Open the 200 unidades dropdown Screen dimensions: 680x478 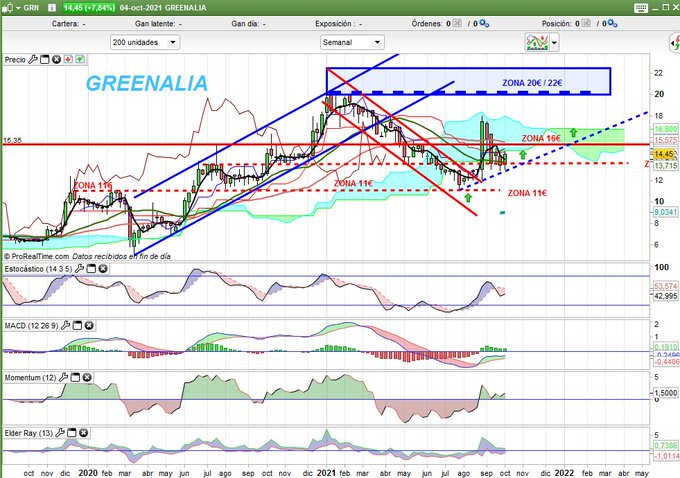coord(145,43)
